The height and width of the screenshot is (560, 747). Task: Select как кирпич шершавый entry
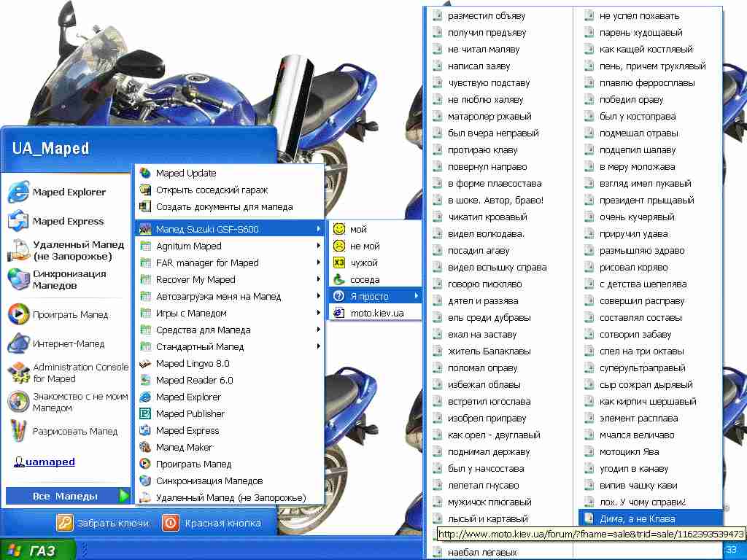650,402
